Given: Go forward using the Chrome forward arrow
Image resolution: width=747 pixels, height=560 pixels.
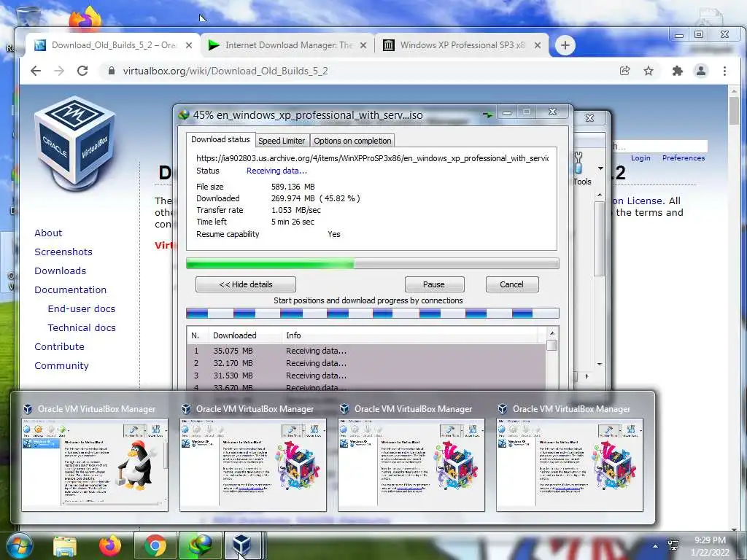Looking at the screenshot, I should [x=58, y=71].
